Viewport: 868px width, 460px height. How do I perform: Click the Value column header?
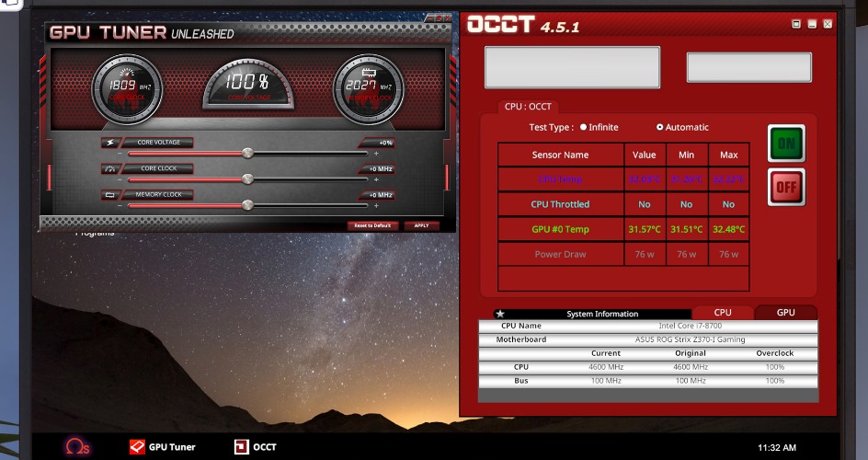[x=645, y=155]
